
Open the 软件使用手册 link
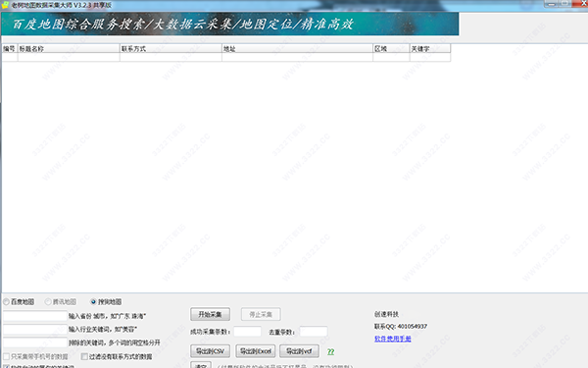tap(393, 339)
